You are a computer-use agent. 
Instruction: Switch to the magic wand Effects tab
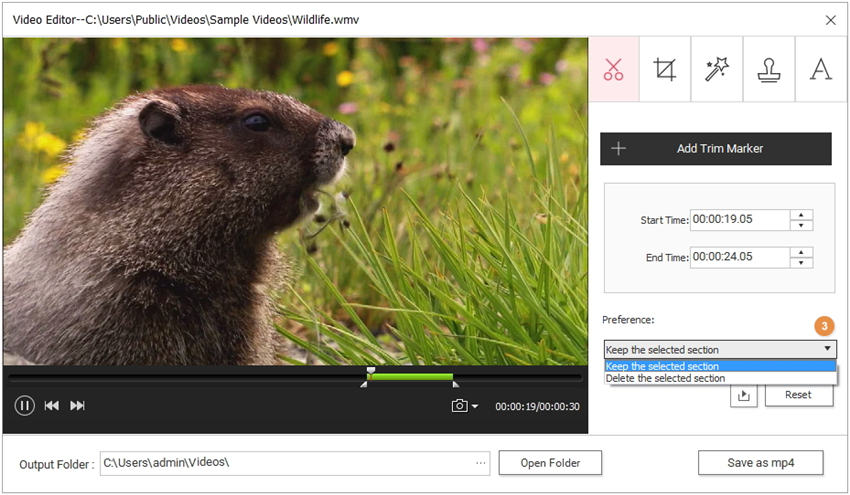click(x=717, y=70)
